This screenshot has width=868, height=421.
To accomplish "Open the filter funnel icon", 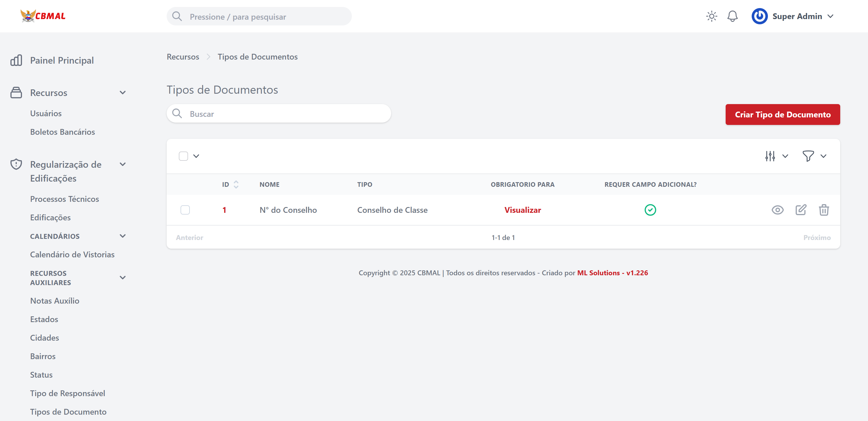I will click(808, 156).
